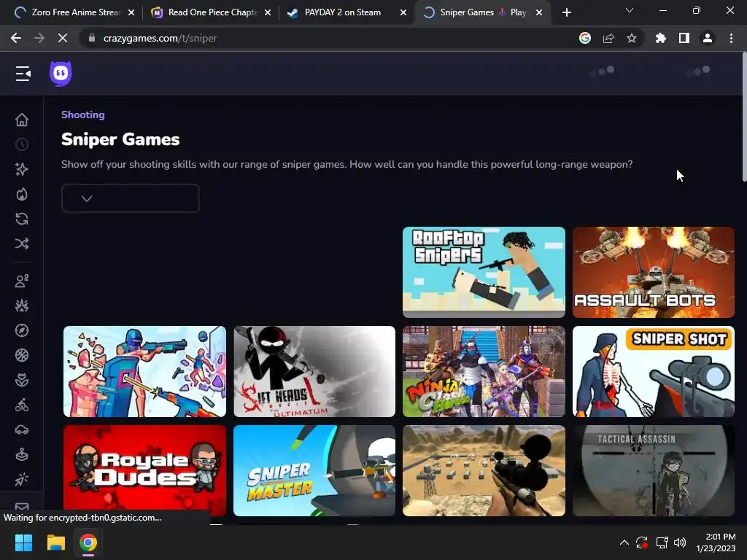
Task: Open the Royale Dudes game thumbnail
Action: 145,470
